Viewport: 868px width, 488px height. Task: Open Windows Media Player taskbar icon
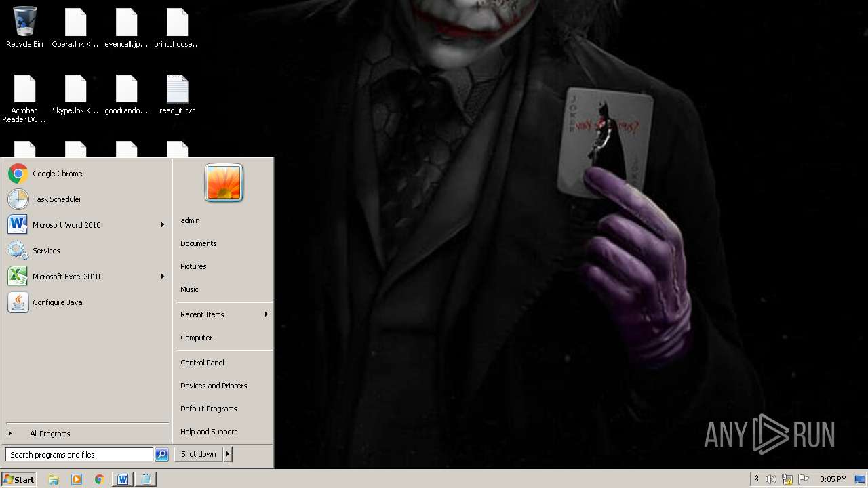tap(77, 479)
